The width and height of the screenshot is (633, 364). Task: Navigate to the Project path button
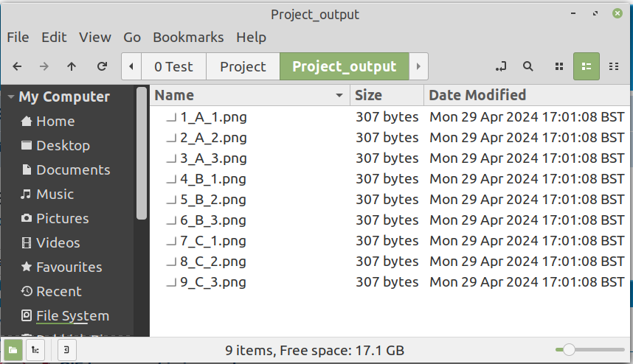click(243, 66)
